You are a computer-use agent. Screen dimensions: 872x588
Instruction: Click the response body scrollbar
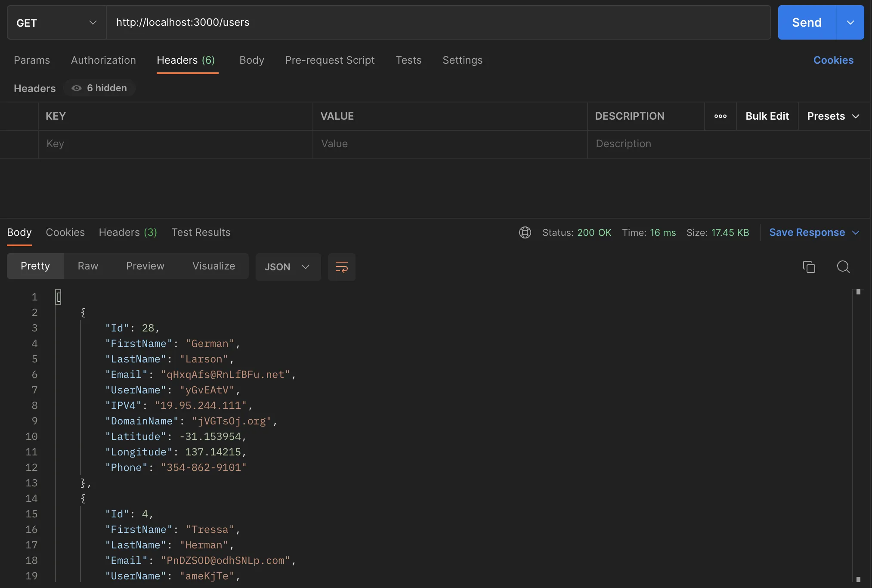pos(858,435)
